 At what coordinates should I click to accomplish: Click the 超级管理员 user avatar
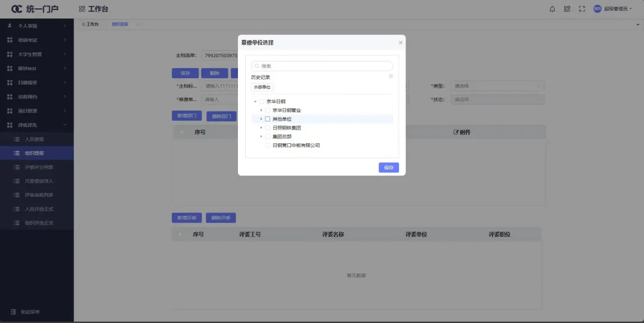click(x=597, y=9)
